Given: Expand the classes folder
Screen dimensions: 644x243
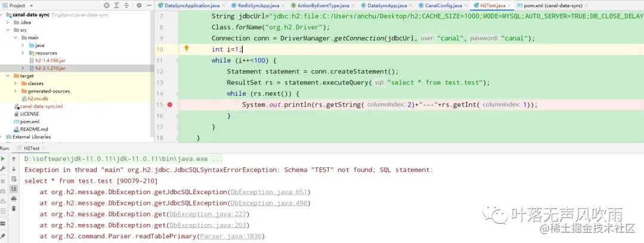Looking at the screenshot, I should [x=15, y=83].
